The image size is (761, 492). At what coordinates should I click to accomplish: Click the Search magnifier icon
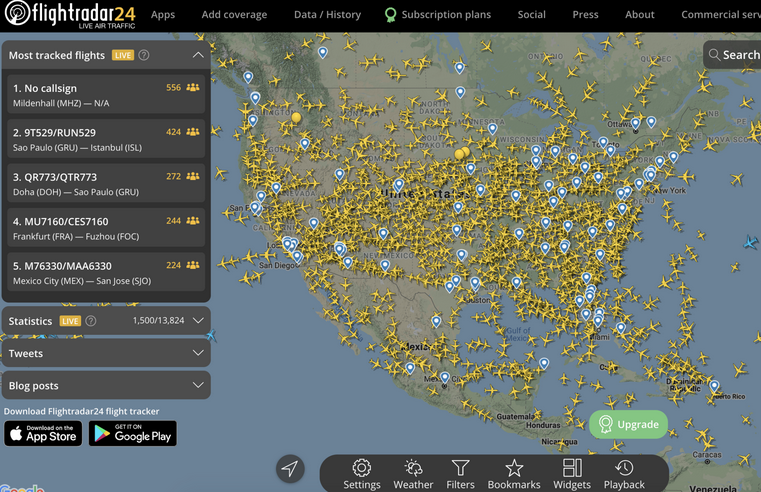click(714, 54)
